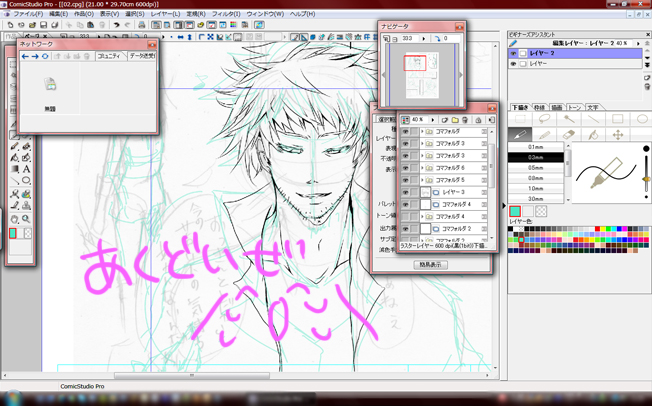Select the Hand (pan) tool in the tool palette
This screenshot has width=652, height=406.
(15, 219)
